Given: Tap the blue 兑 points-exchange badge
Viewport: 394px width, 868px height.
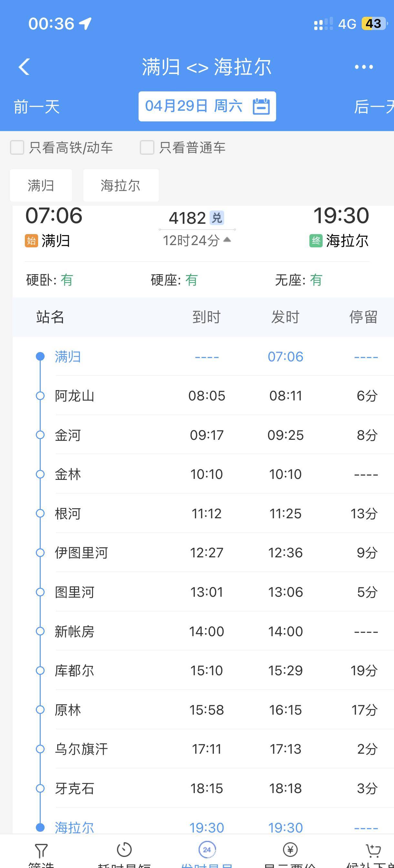Looking at the screenshot, I should [216, 218].
